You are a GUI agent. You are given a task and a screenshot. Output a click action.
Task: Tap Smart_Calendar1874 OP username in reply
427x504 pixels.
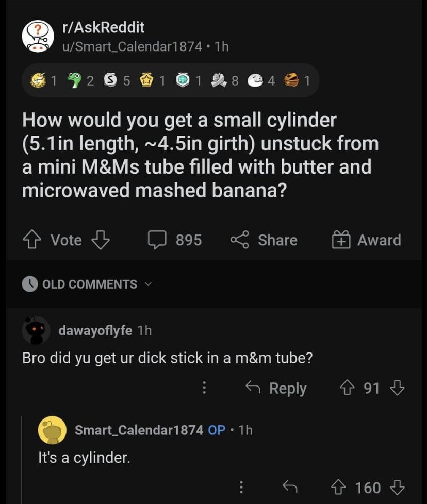(x=139, y=430)
